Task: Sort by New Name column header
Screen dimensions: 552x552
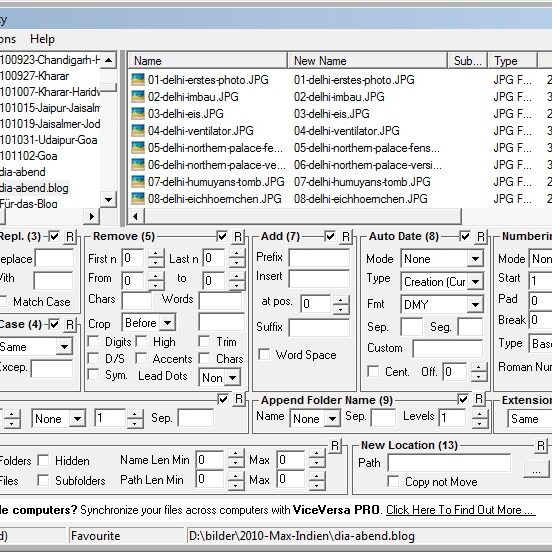Action: (367, 61)
